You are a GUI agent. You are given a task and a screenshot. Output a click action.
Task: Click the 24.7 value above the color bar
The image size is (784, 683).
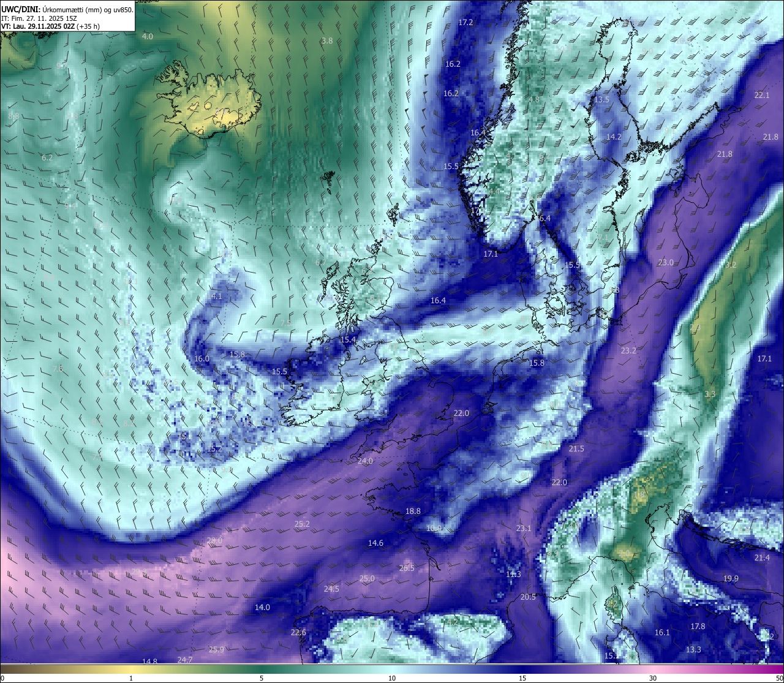185,660
